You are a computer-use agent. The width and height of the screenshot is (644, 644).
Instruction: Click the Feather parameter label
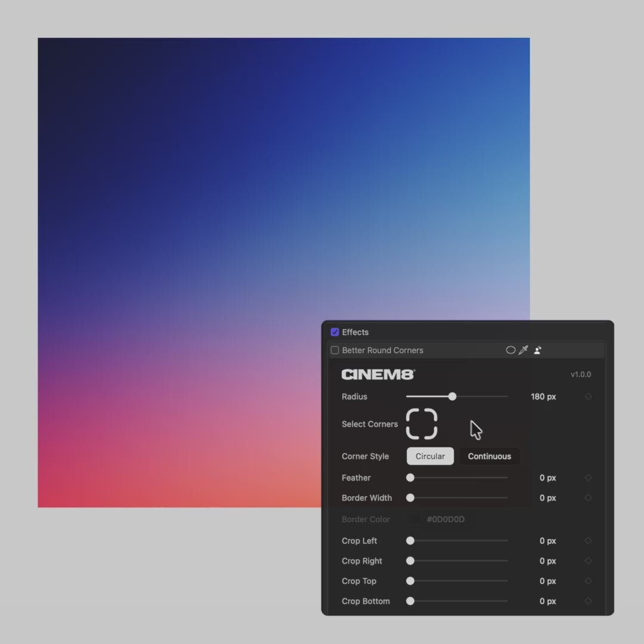[356, 477]
